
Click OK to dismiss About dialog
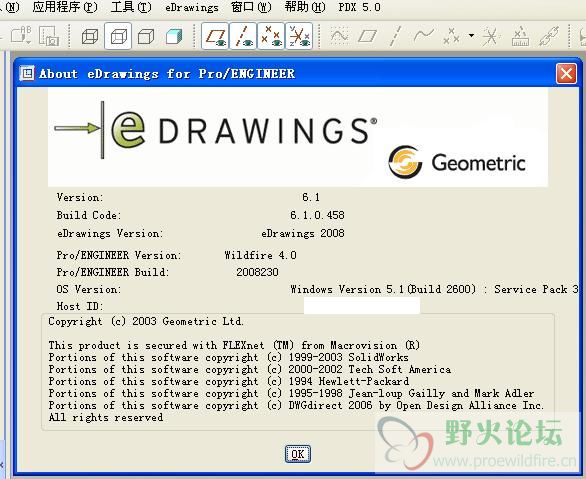tap(297, 454)
